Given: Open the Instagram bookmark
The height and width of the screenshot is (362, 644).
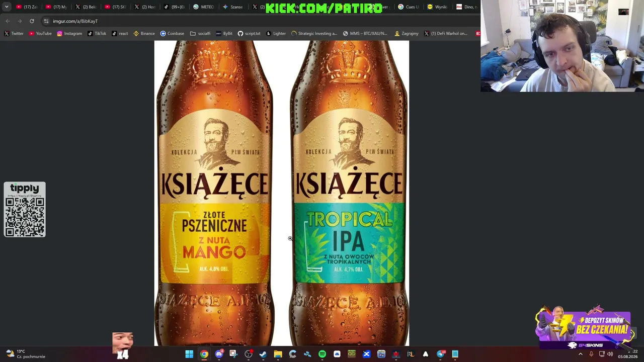Looking at the screenshot, I should (69, 34).
